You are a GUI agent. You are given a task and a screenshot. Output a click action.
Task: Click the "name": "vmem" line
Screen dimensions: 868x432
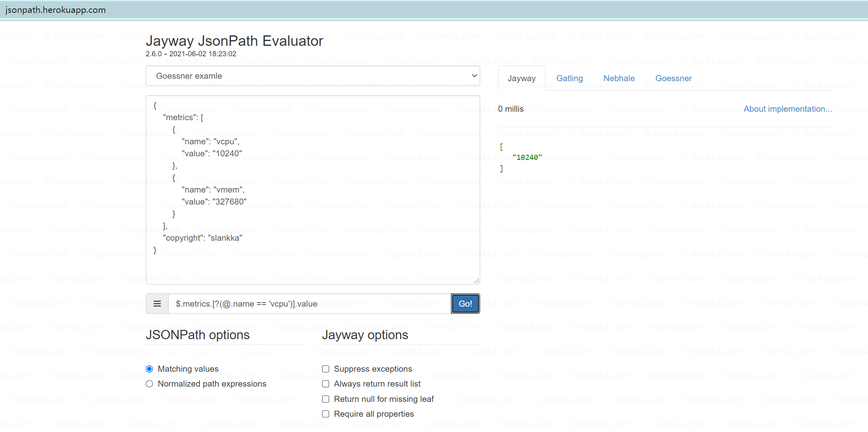213,190
